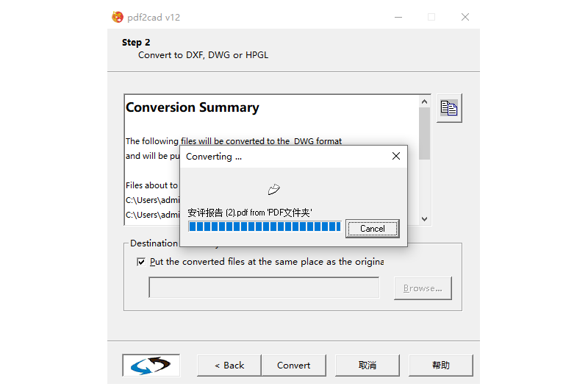The image size is (588, 392).
Task: Click the Conversion Summary heading text
Action: click(193, 107)
